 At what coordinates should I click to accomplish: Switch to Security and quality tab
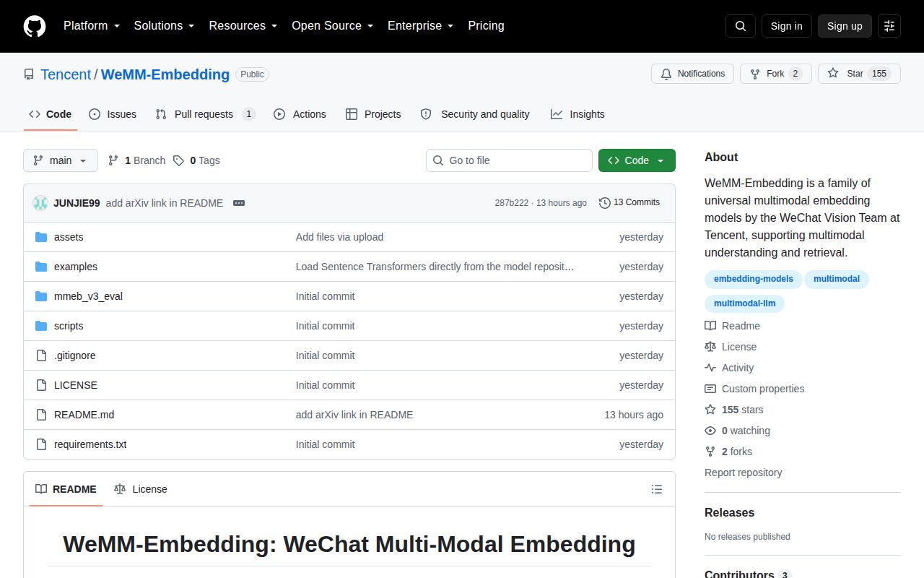click(475, 114)
